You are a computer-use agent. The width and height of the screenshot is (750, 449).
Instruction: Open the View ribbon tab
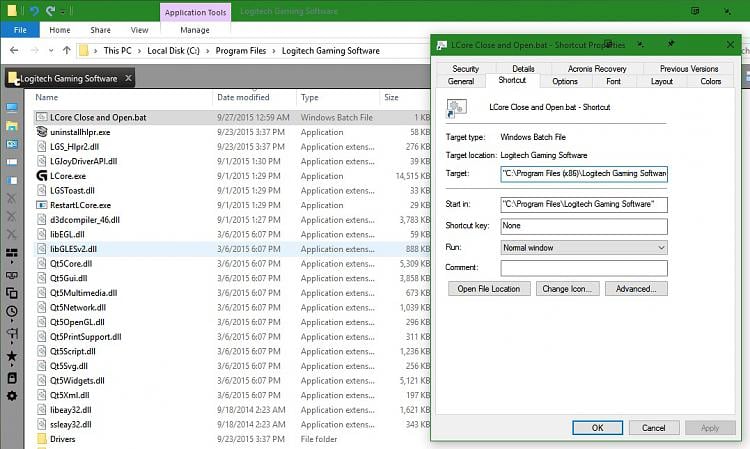pyautogui.click(x=139, y=30)
